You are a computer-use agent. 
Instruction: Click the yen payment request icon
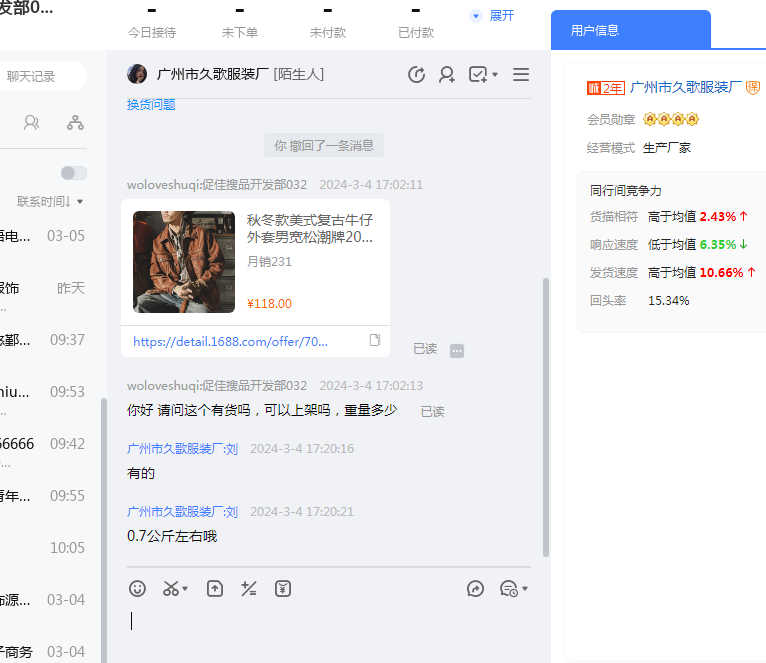tap(283, 589)
